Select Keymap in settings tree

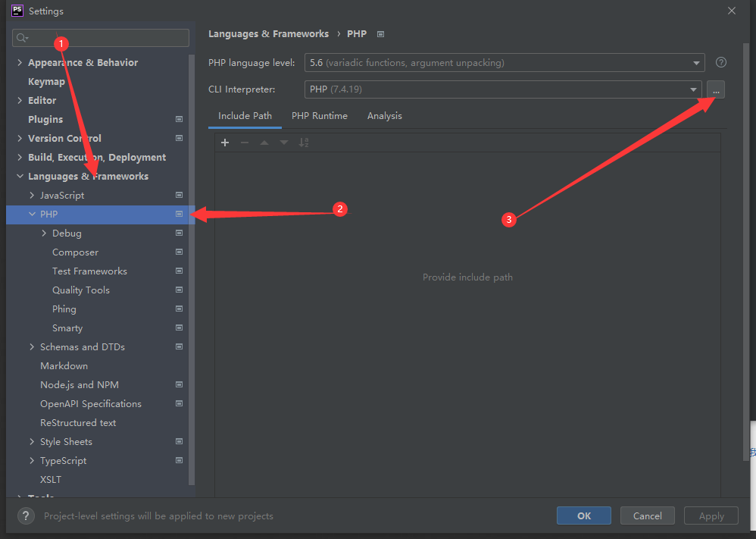pos(46,82)
